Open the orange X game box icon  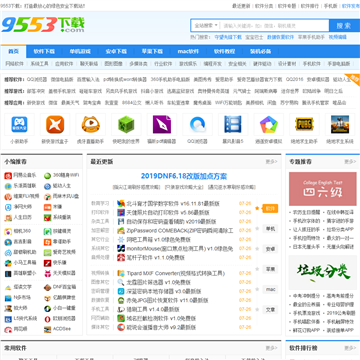pos(55,125)
